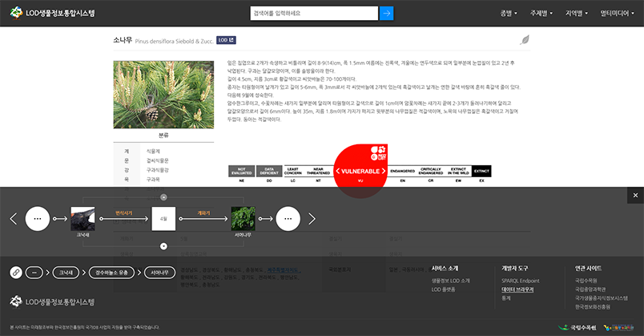This screenshot has width=644, height=336.
Task: Open the SPARQL Endpoint footer link
Action: click(521, 281)
